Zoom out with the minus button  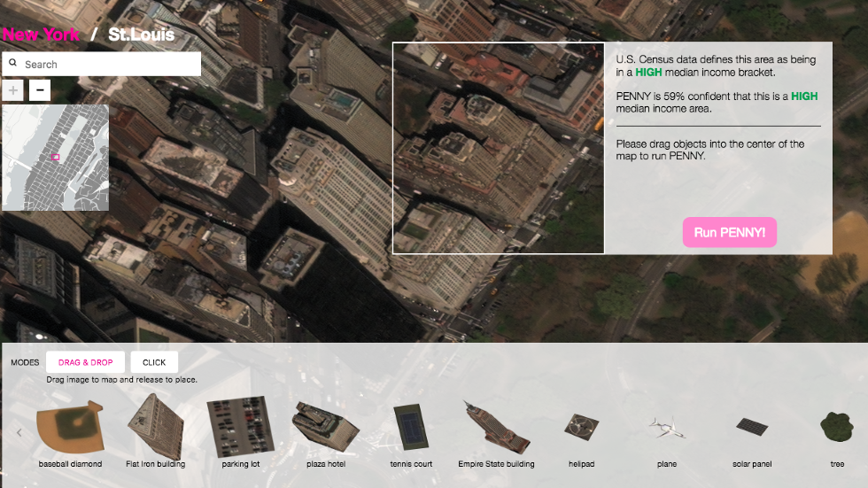[40, 90]
